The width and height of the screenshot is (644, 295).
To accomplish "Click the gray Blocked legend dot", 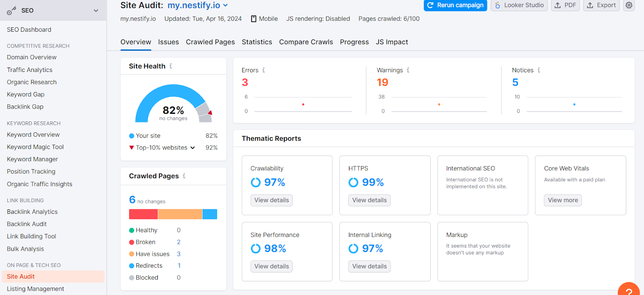I will [132, 278].
